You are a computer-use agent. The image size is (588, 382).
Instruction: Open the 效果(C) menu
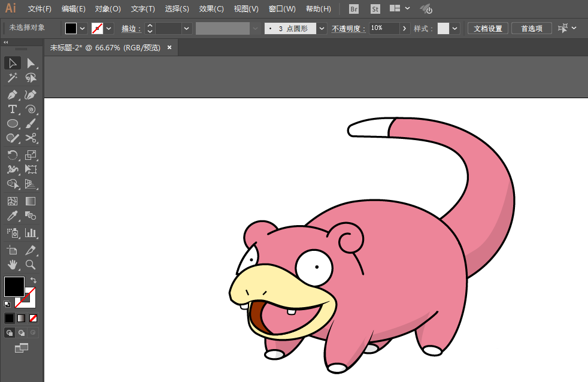tap(211, 8)
